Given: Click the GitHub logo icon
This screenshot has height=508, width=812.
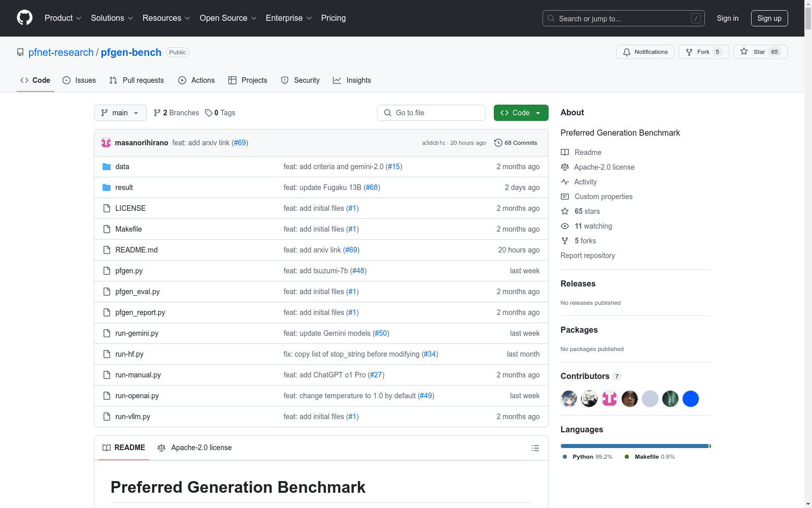Looking at the screenshot, I should click(24, 18).
